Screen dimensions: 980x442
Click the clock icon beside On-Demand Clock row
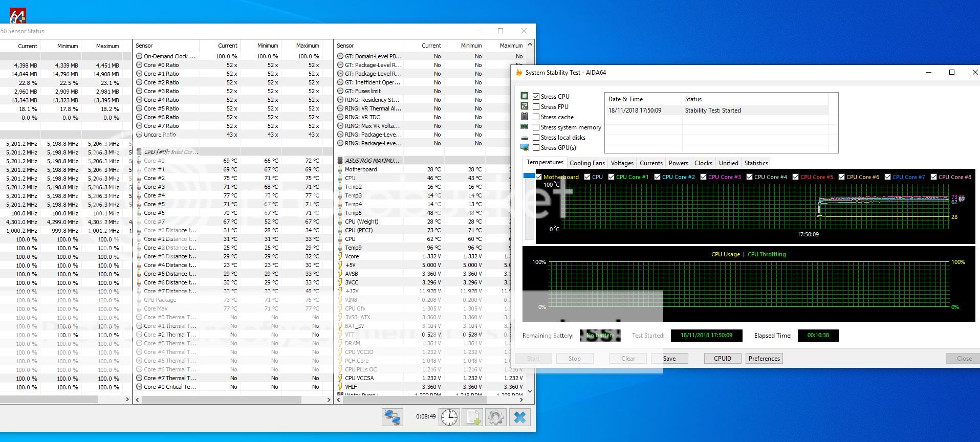click(x=139, y=56)
